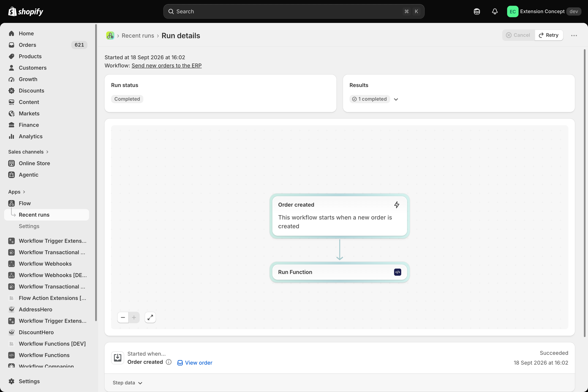Click the Order created trigger lightning icon

(397, 205)
